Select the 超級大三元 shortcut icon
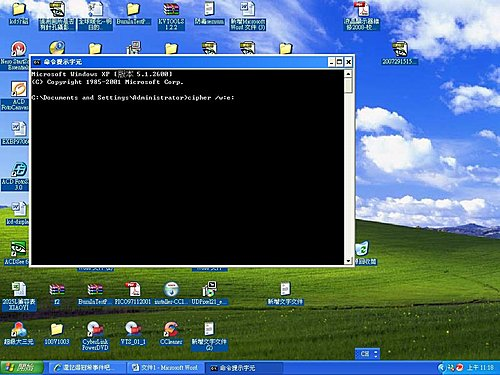Viewport: 500px width, 375px height. (x=19, y=333)
